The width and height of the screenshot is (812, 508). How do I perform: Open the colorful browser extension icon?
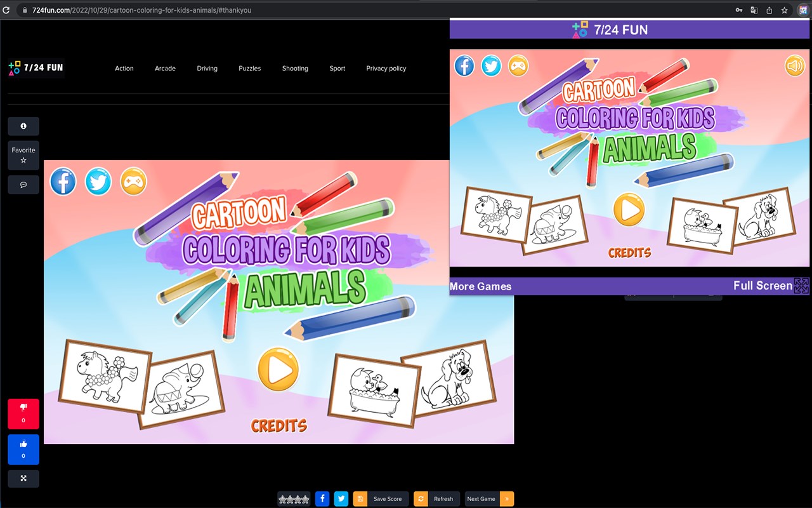(x=802, y=10)
